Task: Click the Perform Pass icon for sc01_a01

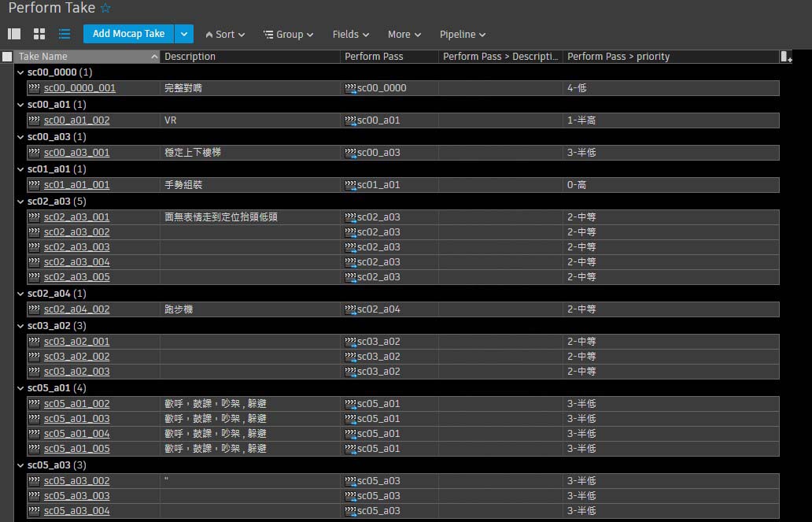Action: [350, 185]
